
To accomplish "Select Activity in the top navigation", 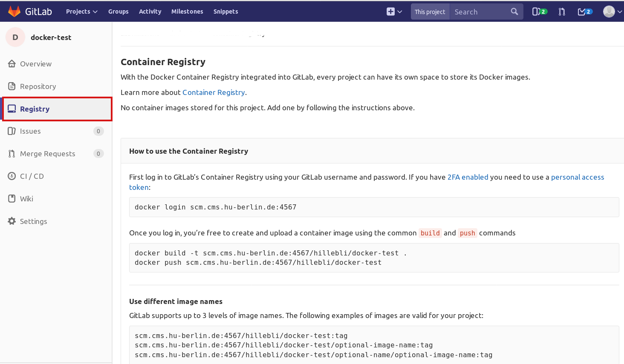I will 150,11.
